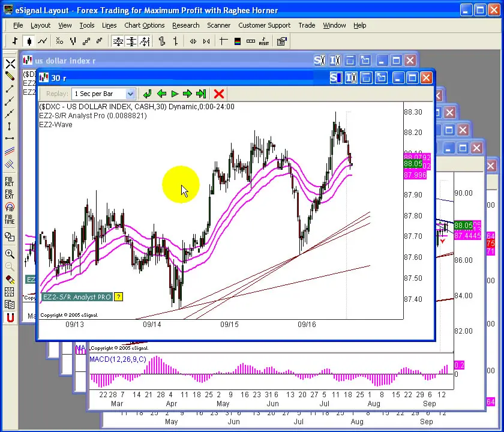The height and width of the screenshot is (432, 504).
Task: Select the FIB TIME tool
Action: click(10, 220)
